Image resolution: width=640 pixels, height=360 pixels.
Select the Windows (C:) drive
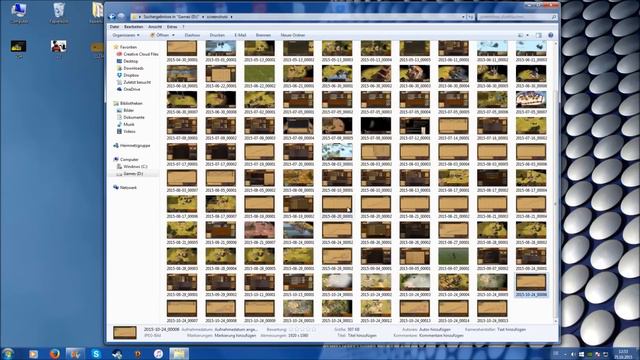point(132,167)
